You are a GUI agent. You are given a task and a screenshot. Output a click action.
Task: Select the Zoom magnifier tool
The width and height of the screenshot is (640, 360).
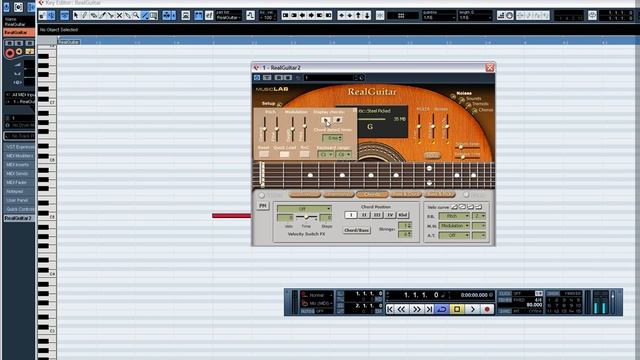pos(136,16)
